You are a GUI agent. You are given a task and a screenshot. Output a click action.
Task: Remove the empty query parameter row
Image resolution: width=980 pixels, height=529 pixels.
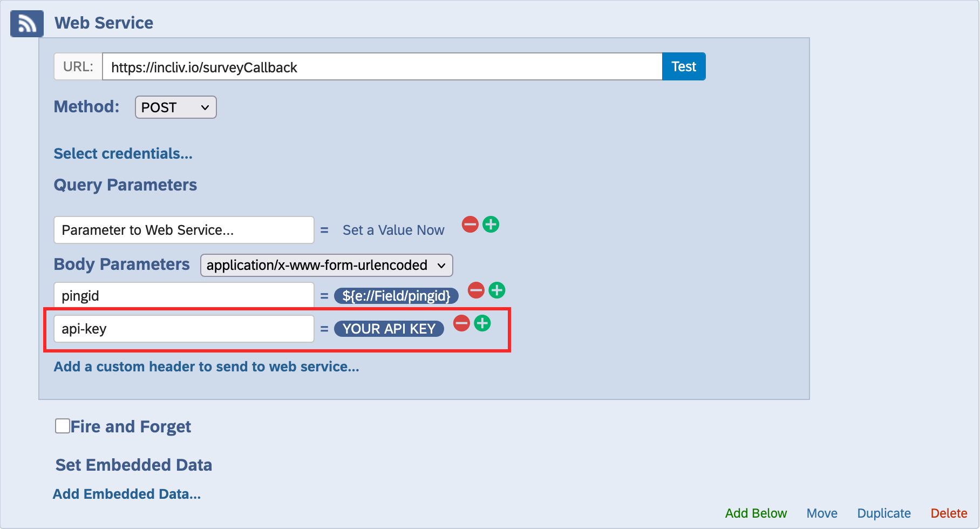click(x=469, y=225)
